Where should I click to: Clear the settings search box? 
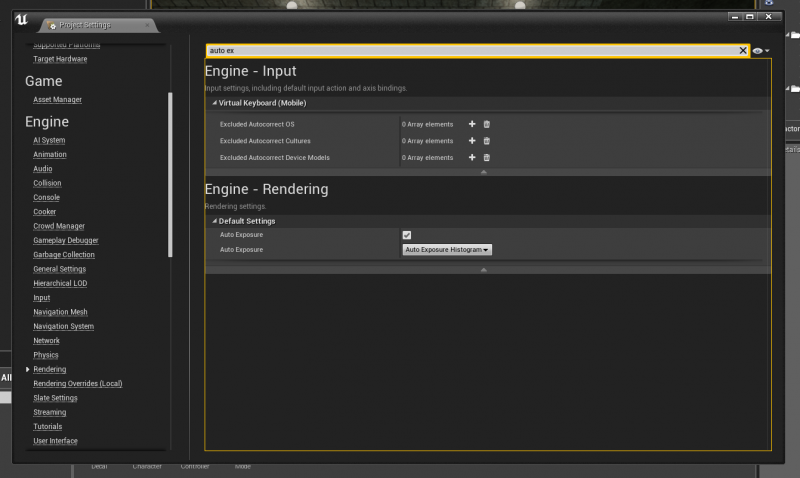(743, 51)
